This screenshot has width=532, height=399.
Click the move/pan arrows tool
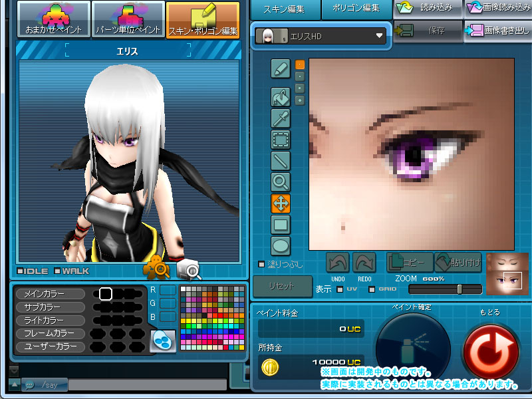point(281,203)
